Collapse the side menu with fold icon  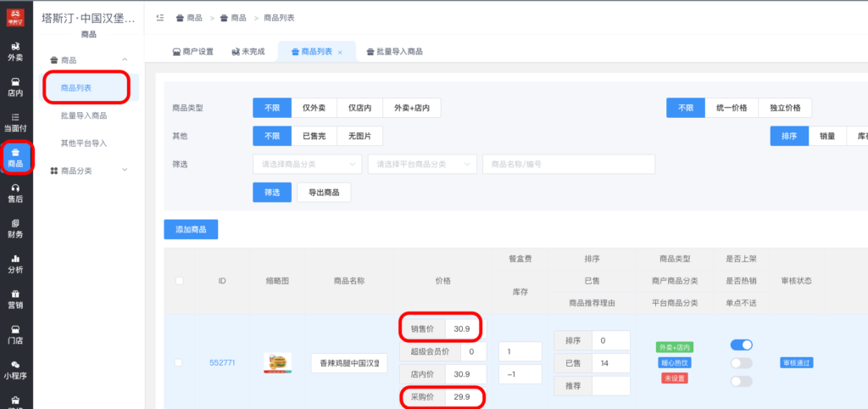coord(160,18)
